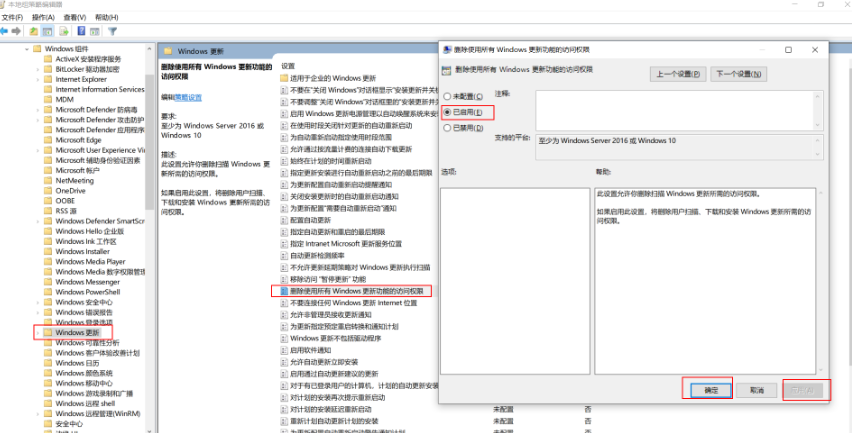Viewport: 852px width, 433px height.
Task: Click the console tree vertical scrollbar
Action: click(x=150, y=236)
